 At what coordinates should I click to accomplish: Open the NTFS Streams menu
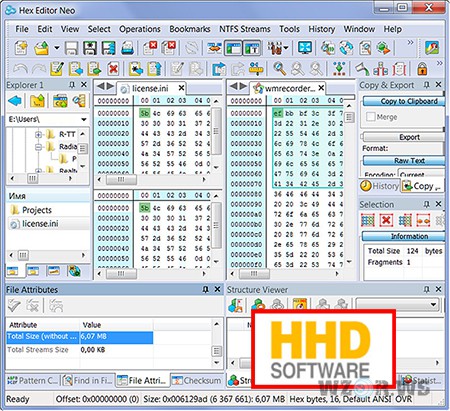coord(244,29)
